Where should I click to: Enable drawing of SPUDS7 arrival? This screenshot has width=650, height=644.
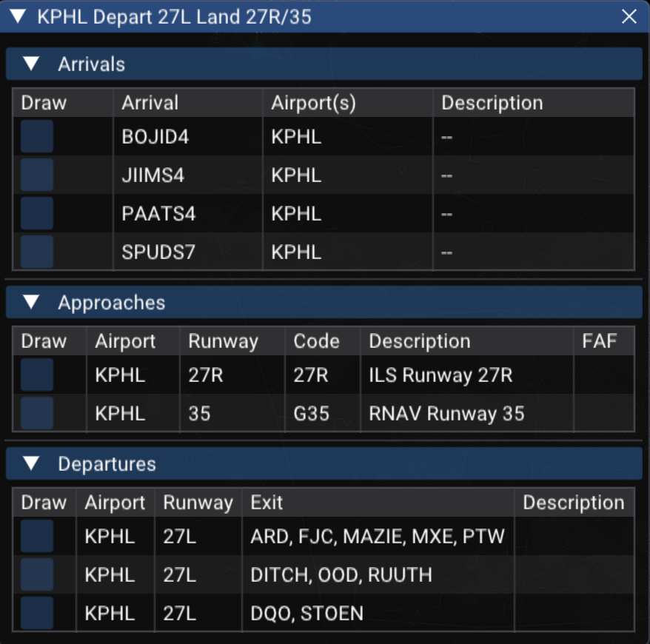tap(37, 252)
